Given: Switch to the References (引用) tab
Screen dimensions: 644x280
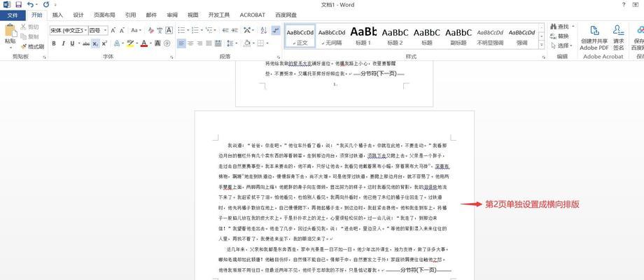Looking at the screenshot, I should pos(131,15).
